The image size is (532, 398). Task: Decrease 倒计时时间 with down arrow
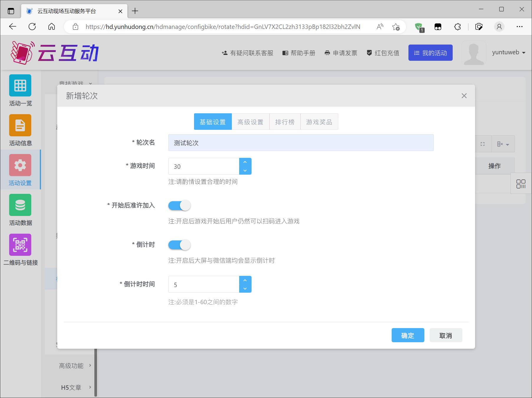tap(245, 289)
